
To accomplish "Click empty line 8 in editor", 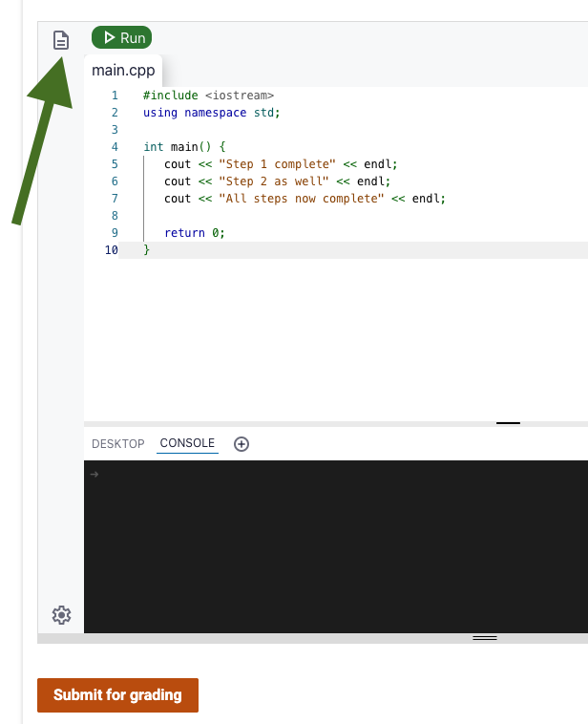I will [353, 216].
